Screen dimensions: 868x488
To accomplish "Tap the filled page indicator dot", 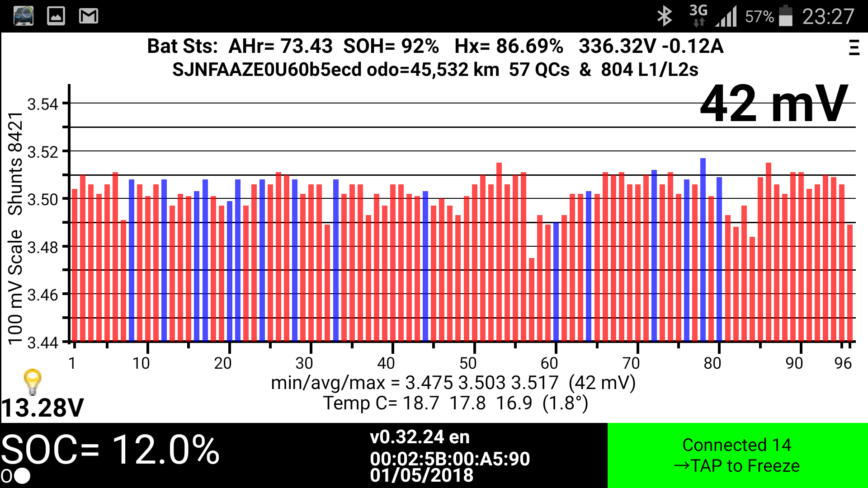I will click(x=22, y=476).
